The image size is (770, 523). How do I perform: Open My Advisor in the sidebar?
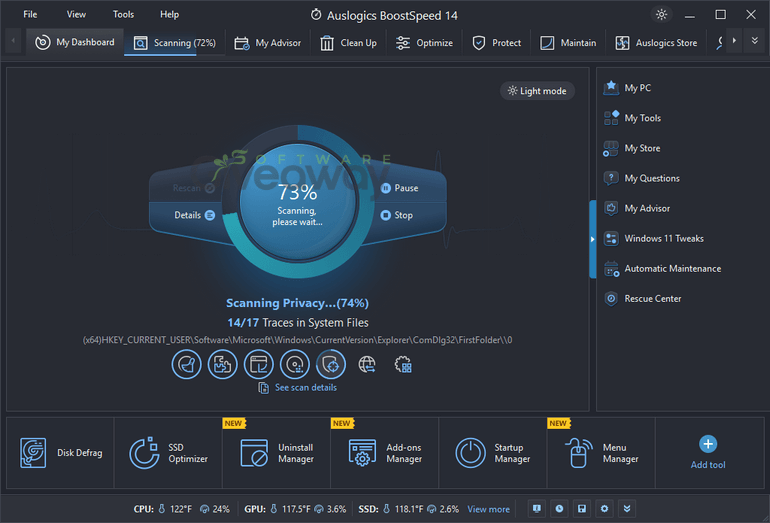(636, 208)
